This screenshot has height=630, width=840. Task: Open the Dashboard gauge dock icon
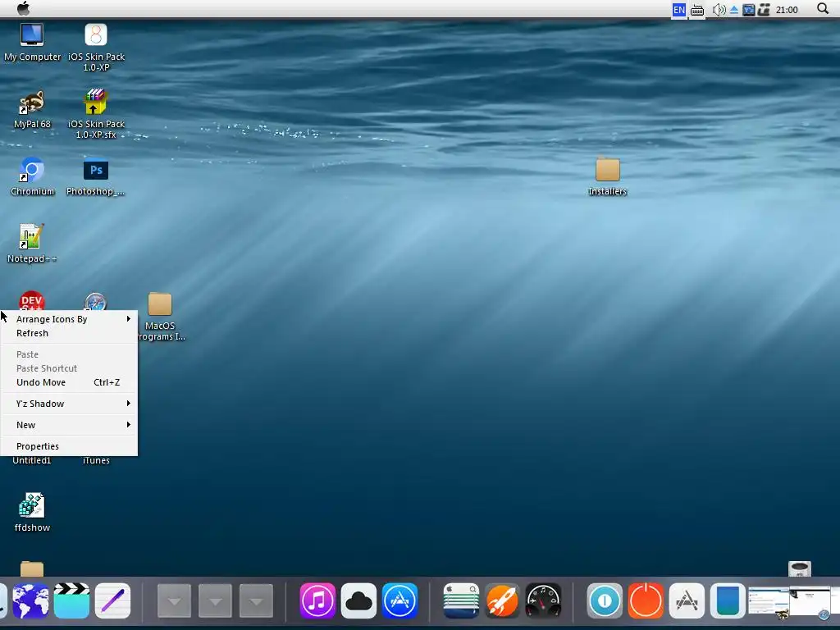[543, 600]
